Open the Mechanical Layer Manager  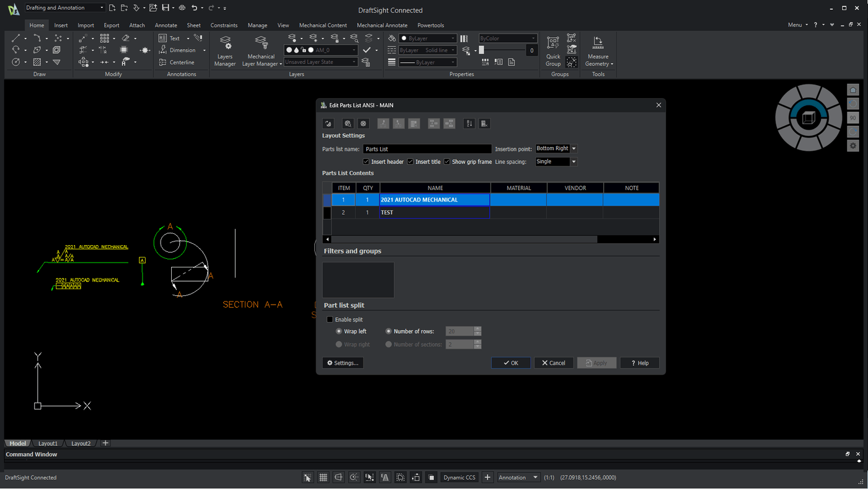tap(260, 50)
